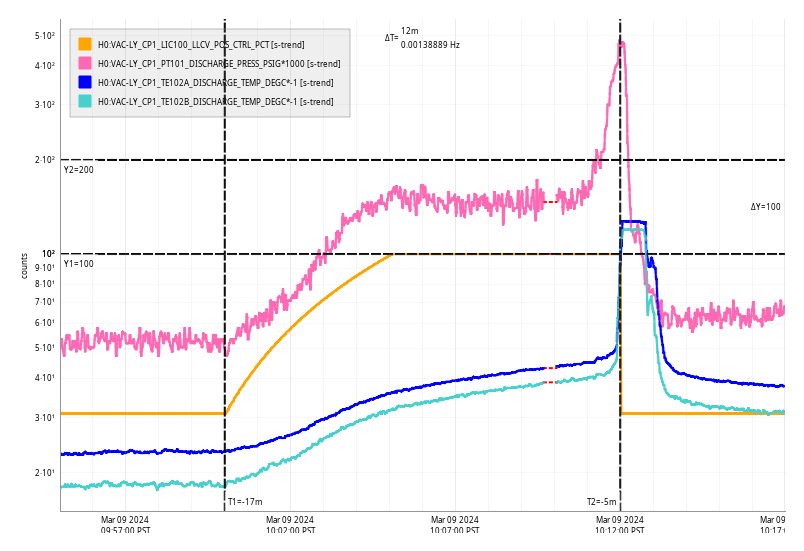This screenshot has width=804, height=551.
Task: Click the 10:07:00 PST x-axis tick label
Action: click(x=455, y=525)
